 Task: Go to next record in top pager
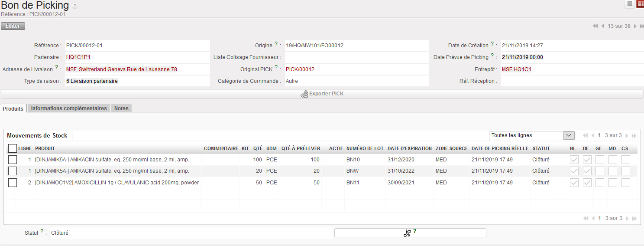coord(635,26)
